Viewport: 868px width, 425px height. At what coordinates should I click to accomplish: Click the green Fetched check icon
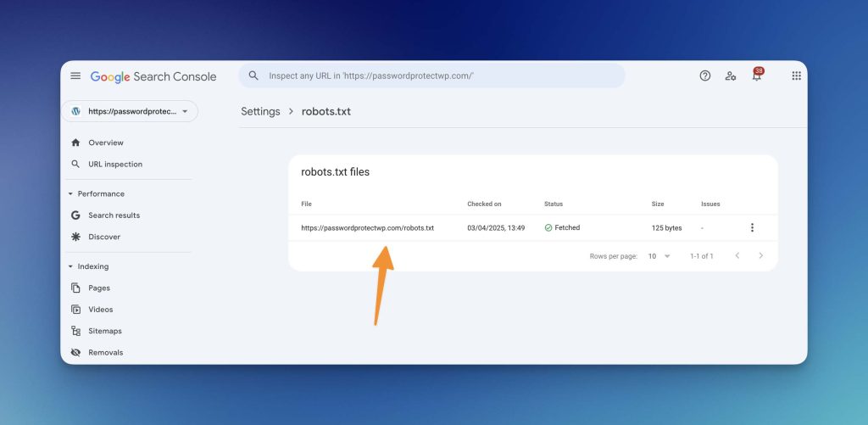(x=548, y=227)
